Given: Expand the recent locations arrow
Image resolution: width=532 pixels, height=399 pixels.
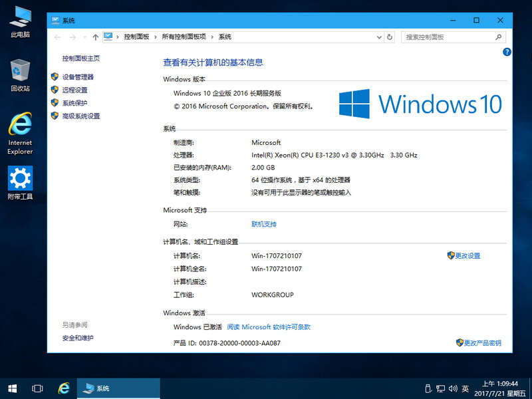Looking at the screenshot, I should coord(84,37).
